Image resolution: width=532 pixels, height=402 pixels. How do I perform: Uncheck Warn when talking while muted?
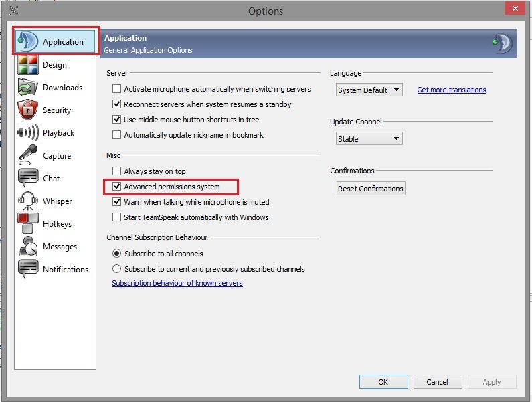coord(116,202)
